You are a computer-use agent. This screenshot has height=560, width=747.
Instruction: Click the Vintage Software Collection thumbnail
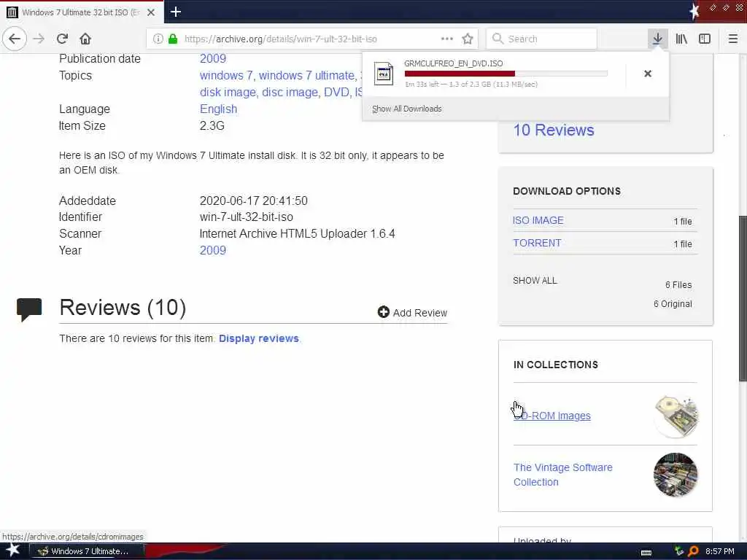676,475
